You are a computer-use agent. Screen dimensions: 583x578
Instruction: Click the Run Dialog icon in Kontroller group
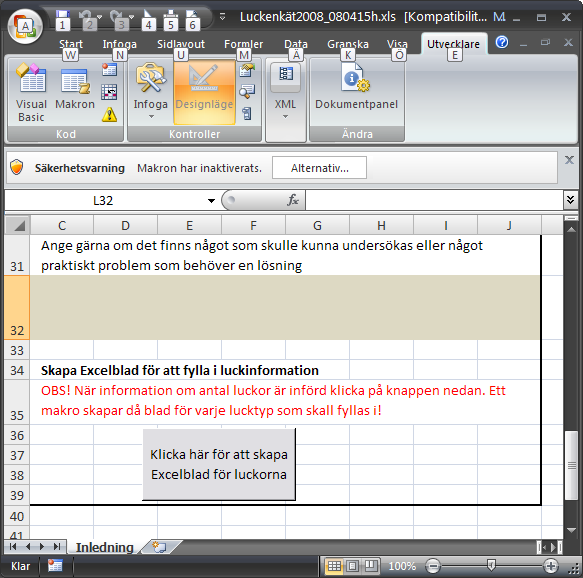coord(247,113)
